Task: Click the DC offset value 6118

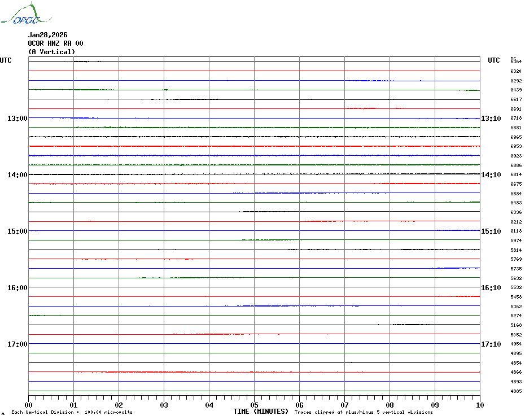Action: tap(516, 231)
